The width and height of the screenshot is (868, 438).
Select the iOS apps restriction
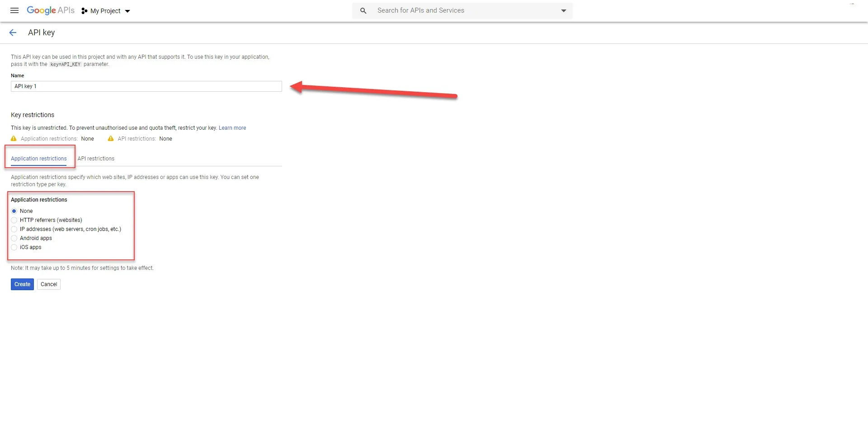click(x=14, y=247)
